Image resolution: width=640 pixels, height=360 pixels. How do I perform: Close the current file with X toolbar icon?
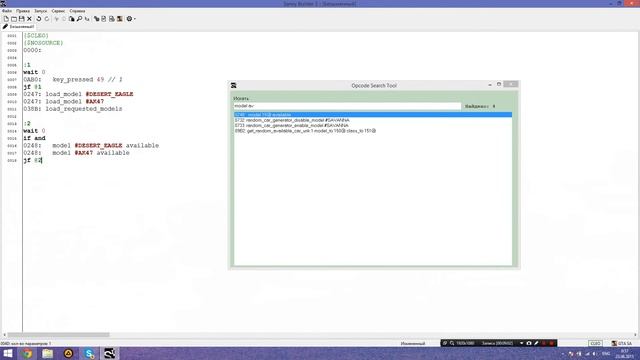(29, 19)
